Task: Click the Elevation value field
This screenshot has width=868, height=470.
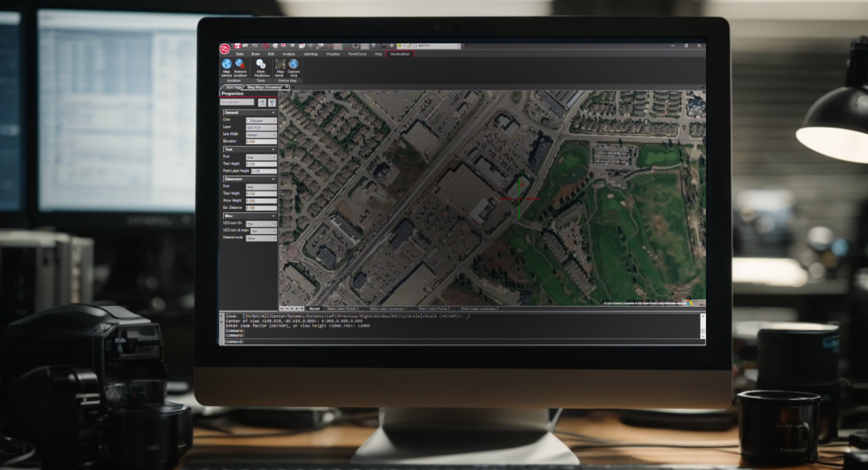Action: 262,142
